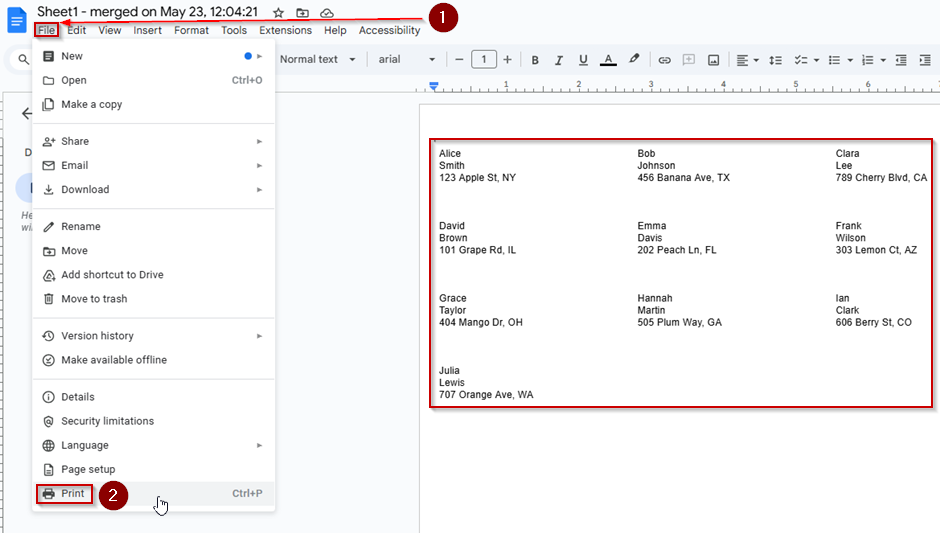Click the checklist icon

(800, 60)
